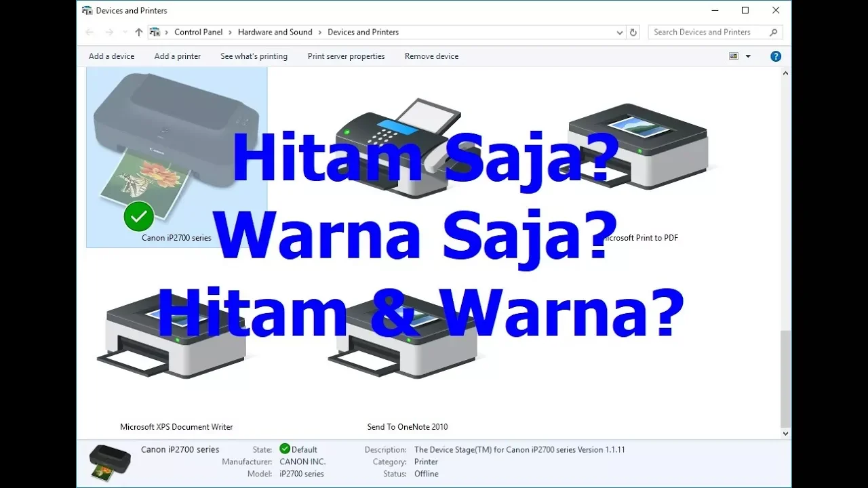Maximize the Devices and Printers window
The width and height of the screenshot is (868, 488).
745,10
